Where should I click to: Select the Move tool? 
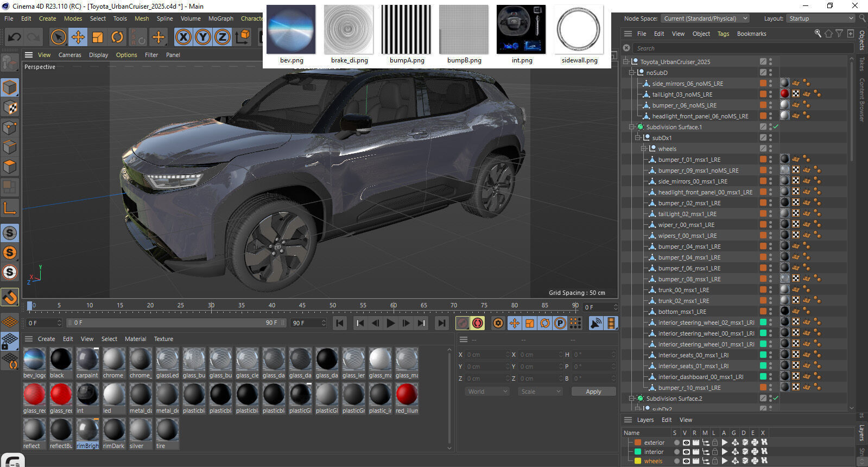click(x=78, y=37)
